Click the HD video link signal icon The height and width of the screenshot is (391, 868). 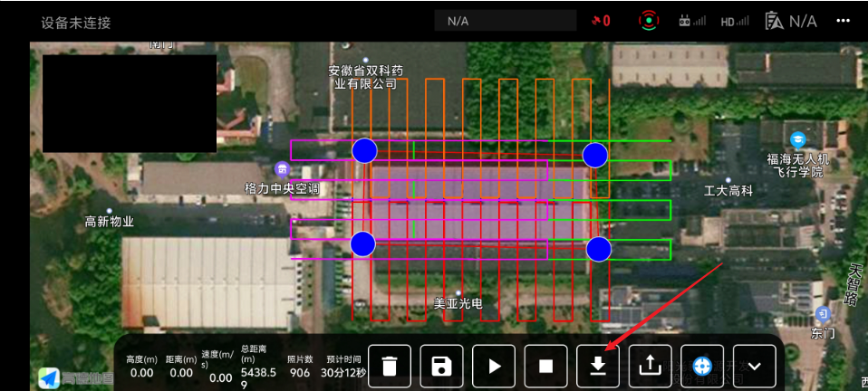click(x=735, y=21)
